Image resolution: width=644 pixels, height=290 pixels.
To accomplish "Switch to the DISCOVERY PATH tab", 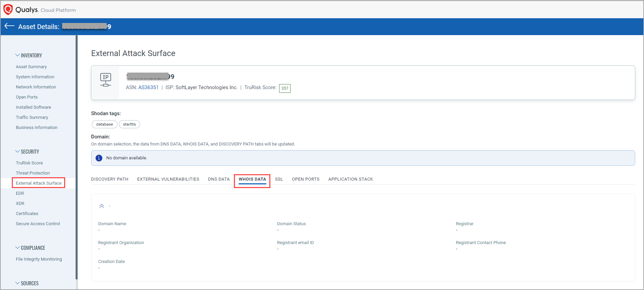I will (x=110, y=179).
